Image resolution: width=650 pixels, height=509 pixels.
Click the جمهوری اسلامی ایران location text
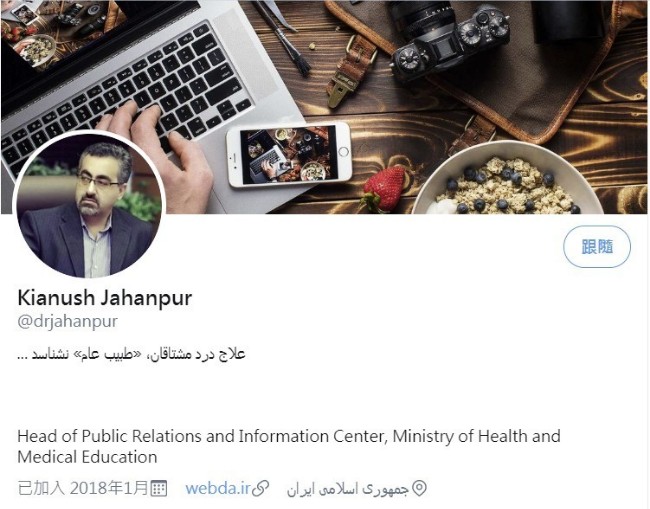pos(348,489)
